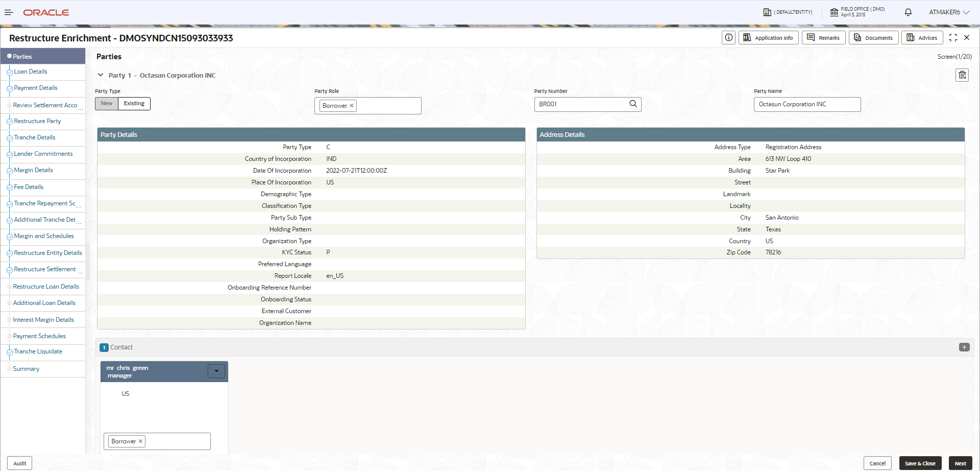Click the Address Details section header
Viewport: 980px width, 471px height.
(750, 135)
